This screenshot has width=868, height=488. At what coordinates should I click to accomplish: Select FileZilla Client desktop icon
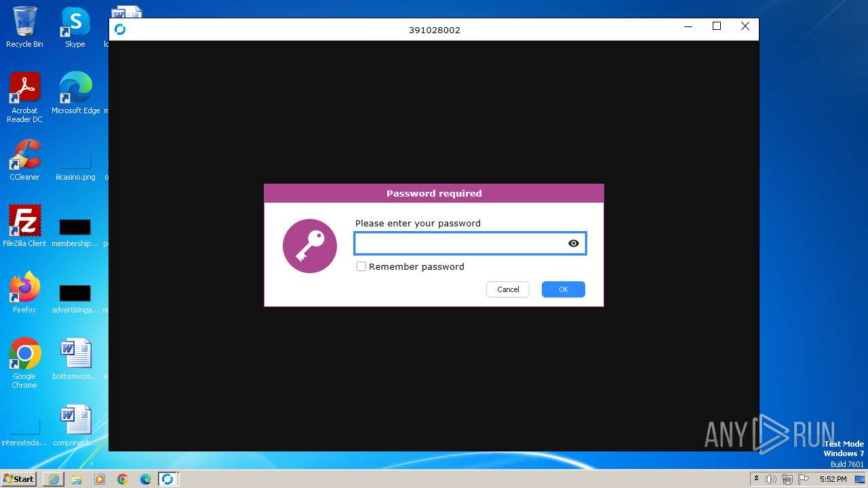pyautogui.click(x=24, y=226)
